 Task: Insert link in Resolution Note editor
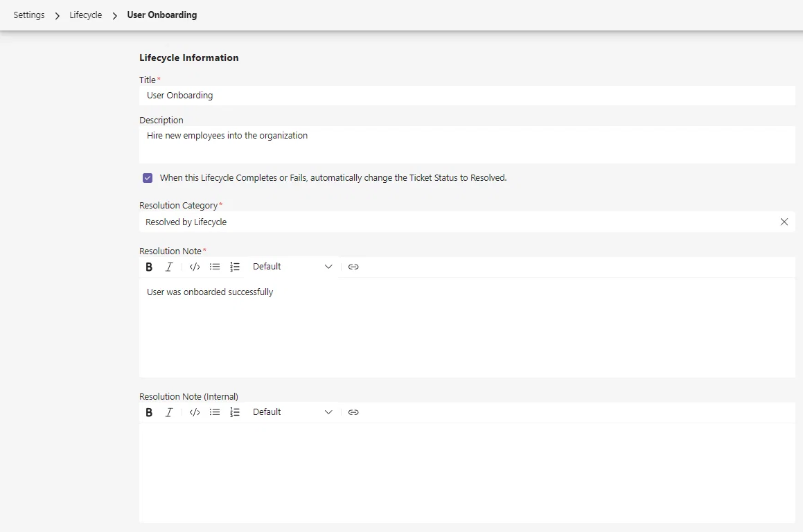353,267
